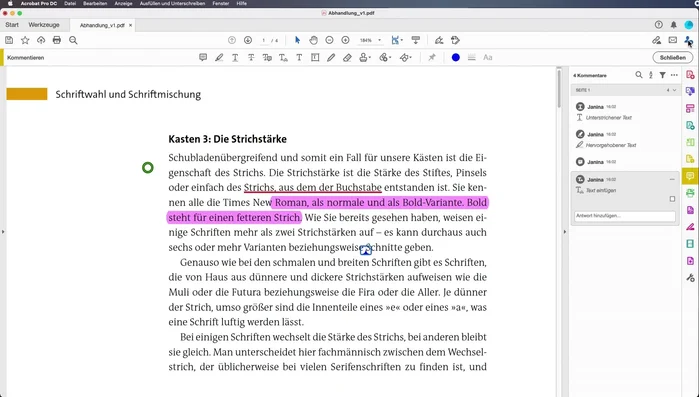Save the file with the disk icon
The height and width of the screenshot is (397, 699).
pos(9,40)
